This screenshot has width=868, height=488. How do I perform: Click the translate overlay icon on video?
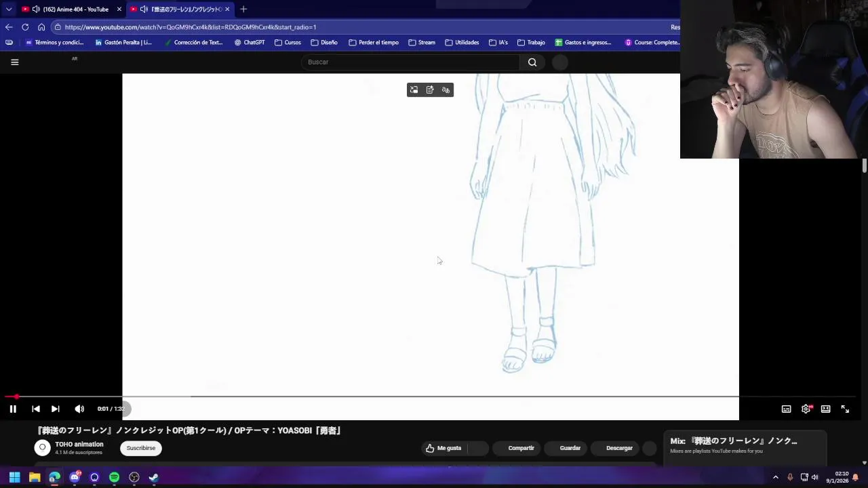click(446, 89)
